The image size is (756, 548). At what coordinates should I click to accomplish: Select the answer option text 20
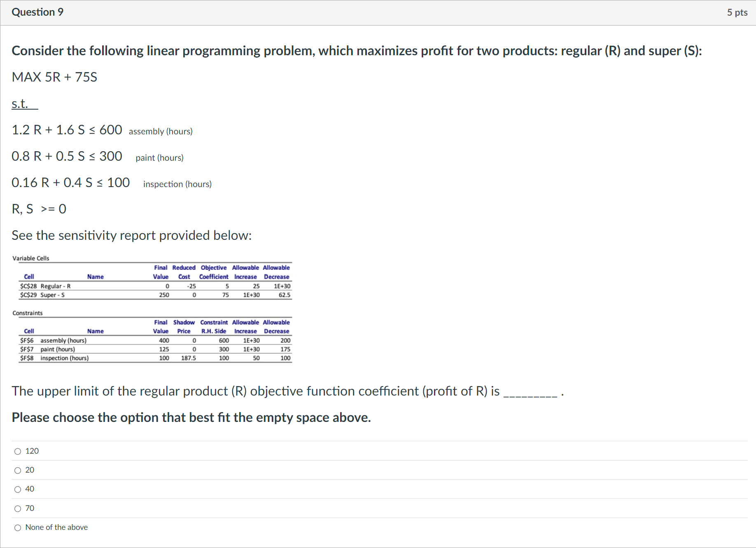tap(29, 470)
